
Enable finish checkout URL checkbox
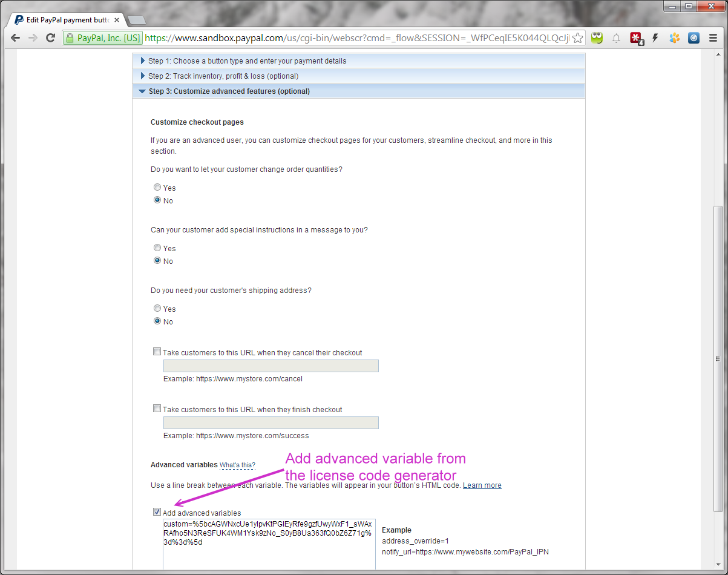[x=157, y=409]
